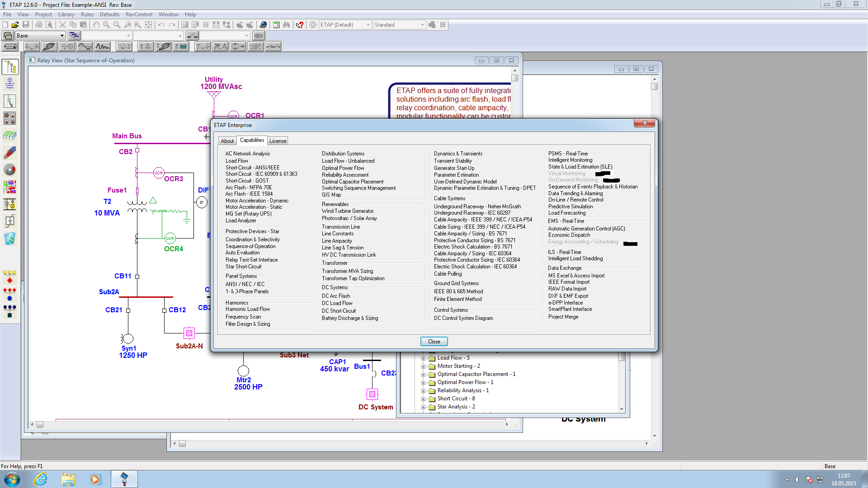Click the Zoom In magnifier icon
This screenshot has width=868, height=488.
(106, 25)
